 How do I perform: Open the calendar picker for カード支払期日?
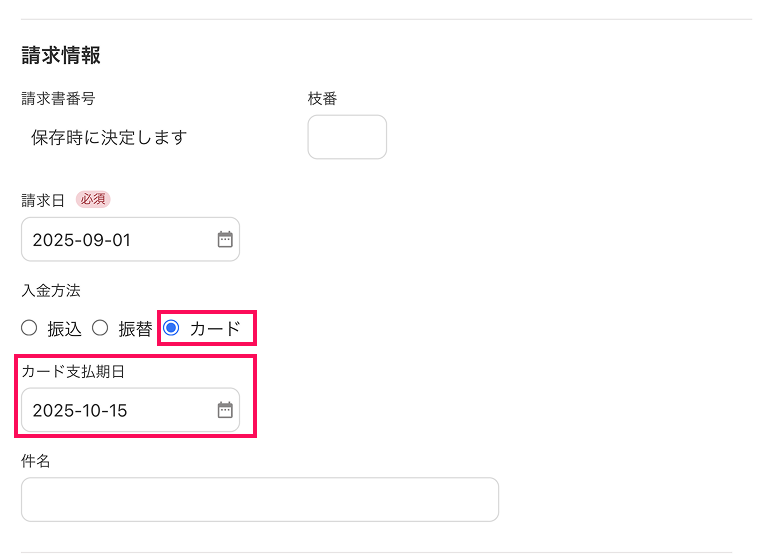[x=225, y=410]
